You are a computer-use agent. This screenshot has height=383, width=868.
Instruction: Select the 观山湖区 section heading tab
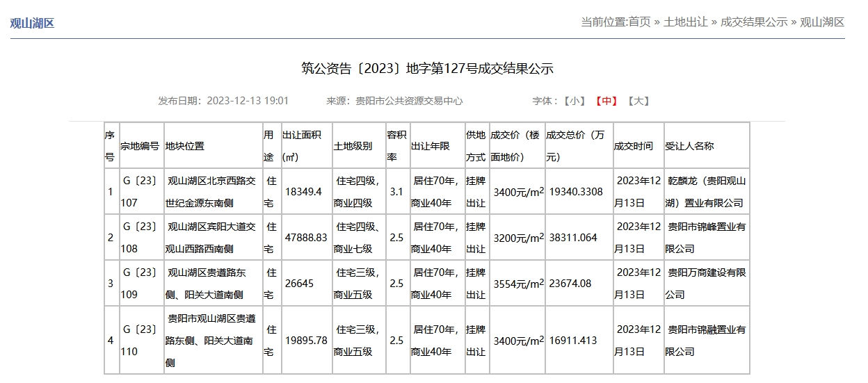pos(32,23)
